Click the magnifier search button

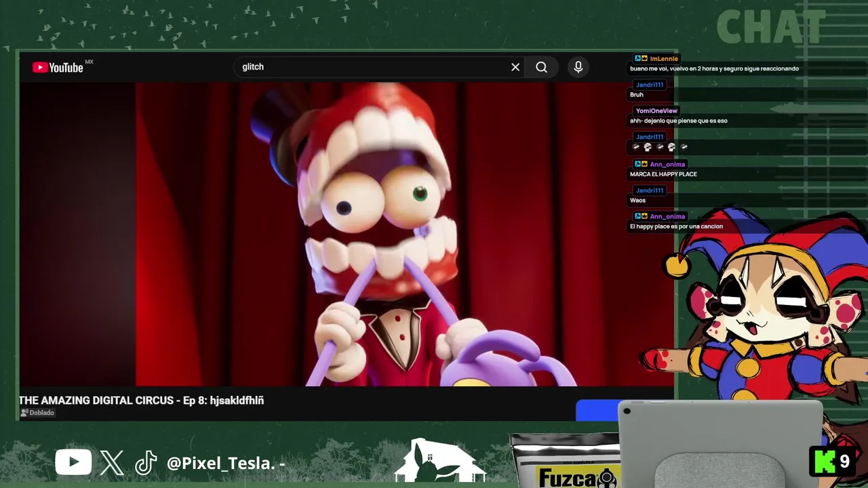[541, 67]
